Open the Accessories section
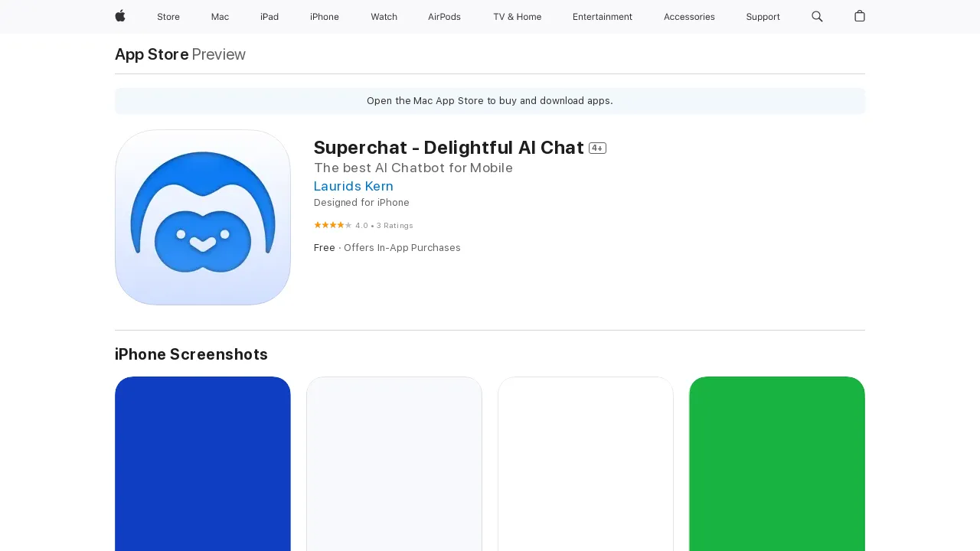This screenshot has width=980, height=551. (688, 16)
